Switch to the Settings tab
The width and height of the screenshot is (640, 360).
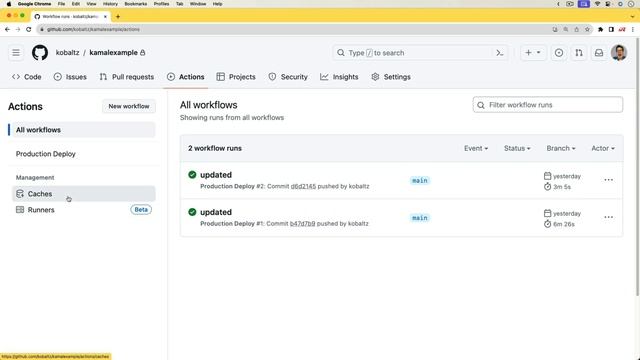(391, 77)
